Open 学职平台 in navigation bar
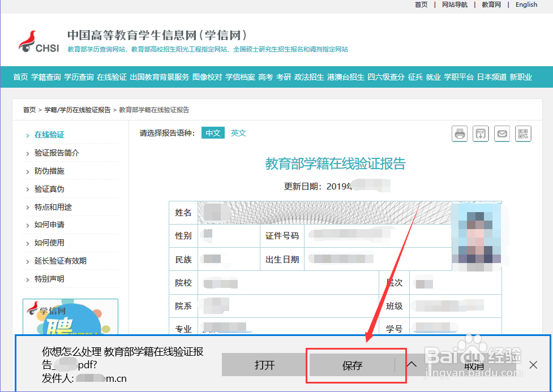This screenshot has width=553, height=392. pos(459,77)
